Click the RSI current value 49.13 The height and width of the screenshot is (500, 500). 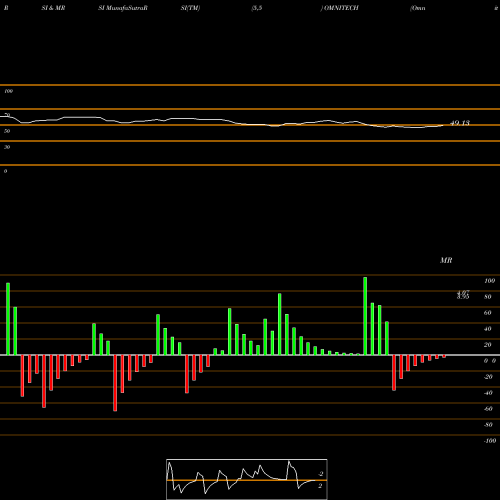pos(460,123)
